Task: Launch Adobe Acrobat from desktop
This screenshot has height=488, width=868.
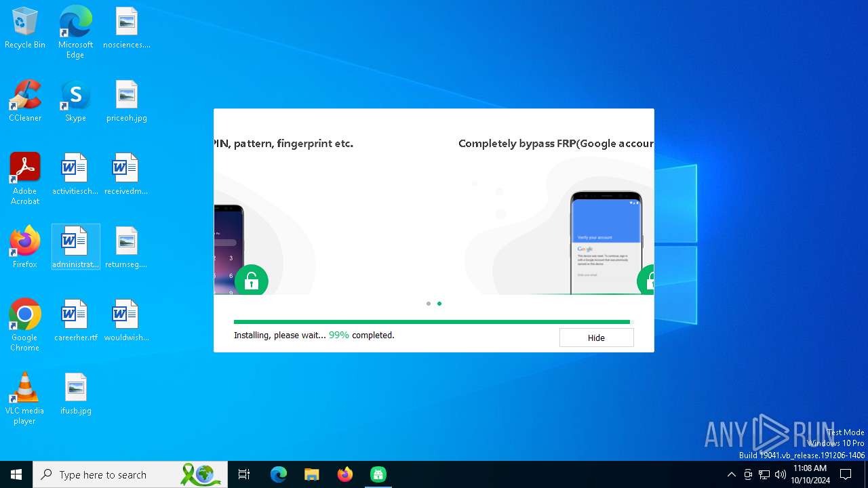Action: 25,179
